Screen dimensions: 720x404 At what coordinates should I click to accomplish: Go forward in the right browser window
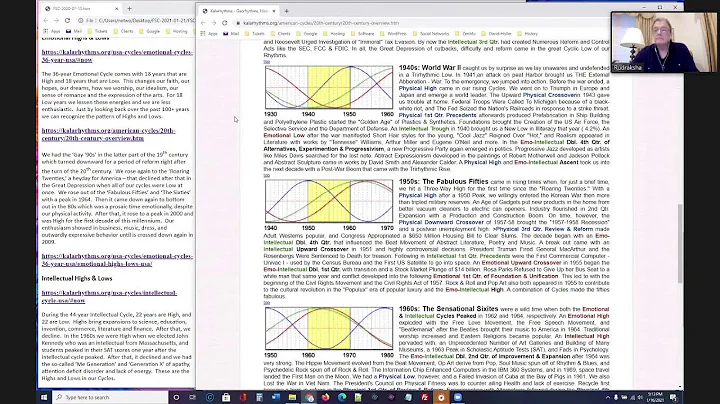(x=214, y=23)
